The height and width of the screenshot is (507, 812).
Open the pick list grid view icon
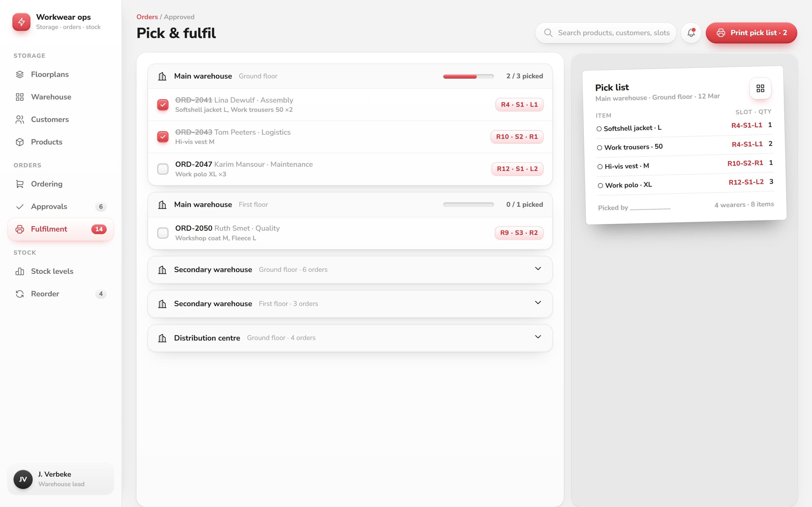click(x=760, y=88)
